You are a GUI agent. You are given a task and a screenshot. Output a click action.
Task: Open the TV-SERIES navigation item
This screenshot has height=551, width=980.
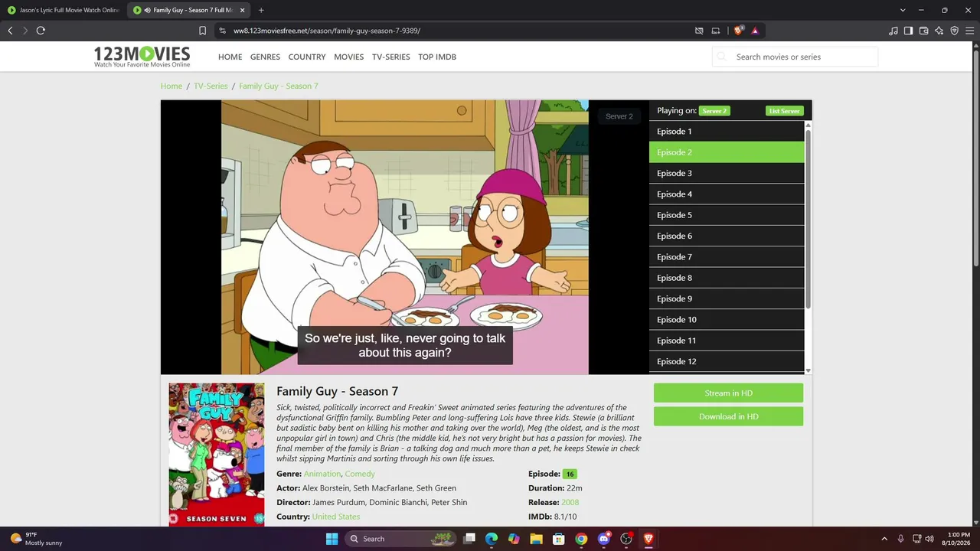point(390,57)
